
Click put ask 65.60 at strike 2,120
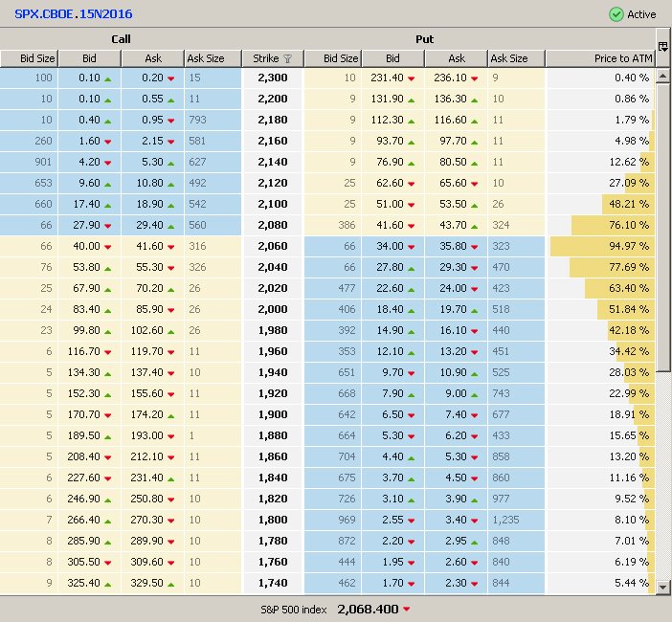click(457, 183)
